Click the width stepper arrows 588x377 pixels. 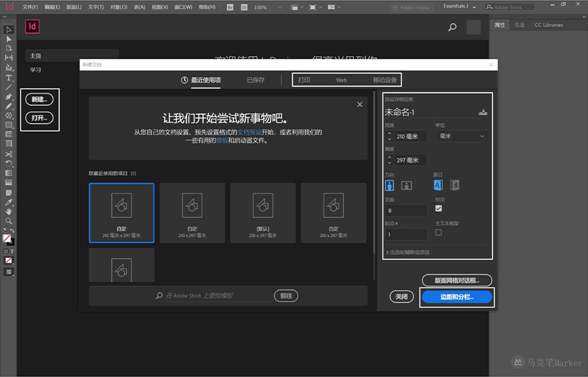coord(389,136)
